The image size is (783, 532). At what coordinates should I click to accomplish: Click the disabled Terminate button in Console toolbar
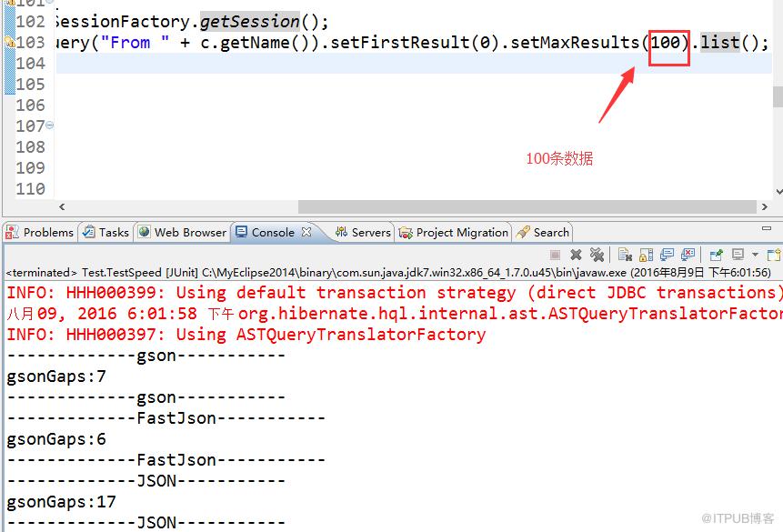coord(555,256)
